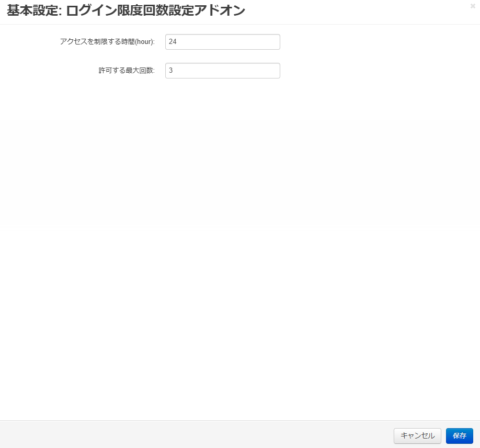
Task: Click the 許可する最大回数 label
Action: [127, 71]
